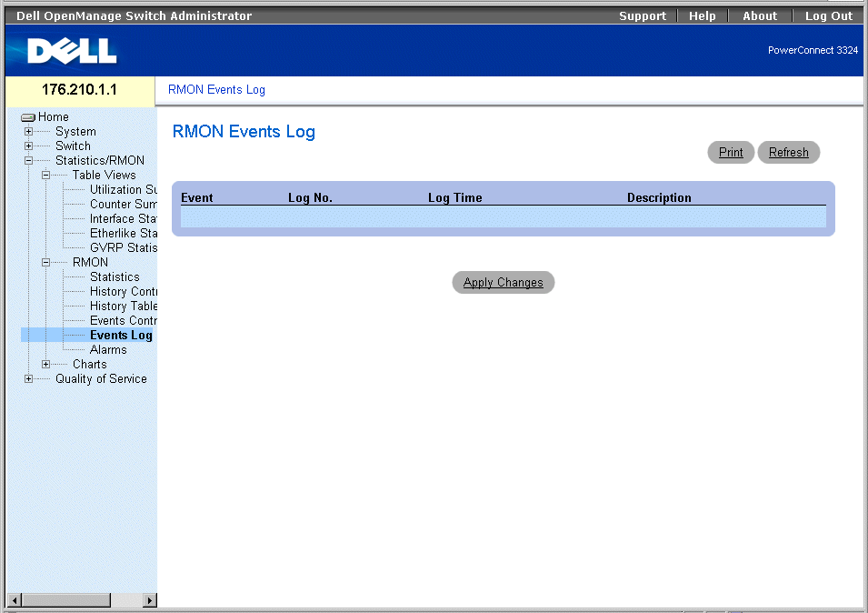Select System in the navigation tree
Viewport: 868px width, 613px height.
75,132
